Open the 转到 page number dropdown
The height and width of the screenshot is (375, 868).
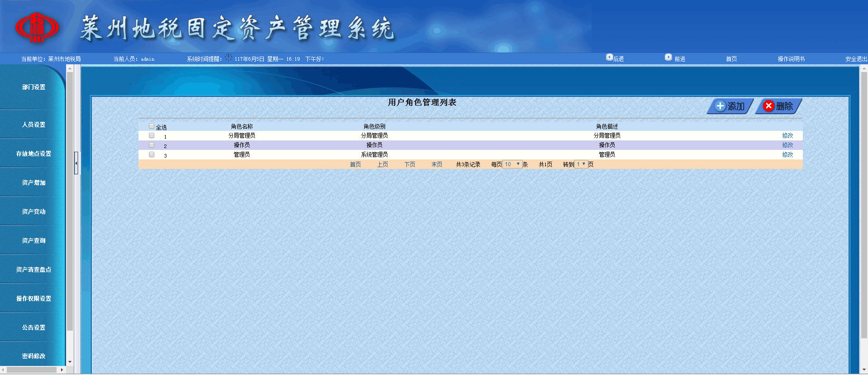click(581, 164)
